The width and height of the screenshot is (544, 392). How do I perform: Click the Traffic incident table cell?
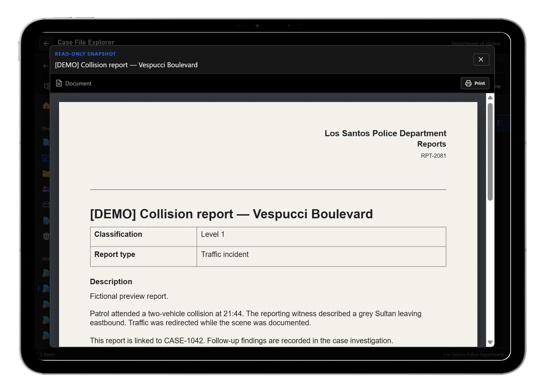click(321, 257)
